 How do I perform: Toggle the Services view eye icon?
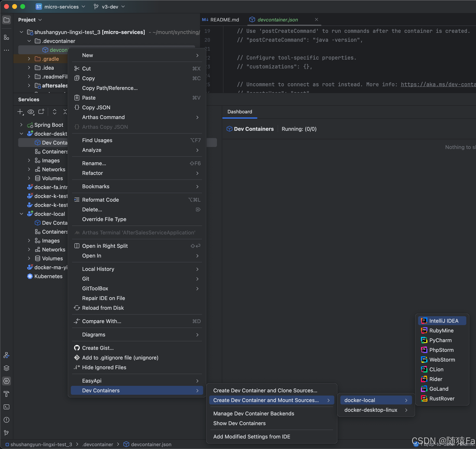point(31,112)
